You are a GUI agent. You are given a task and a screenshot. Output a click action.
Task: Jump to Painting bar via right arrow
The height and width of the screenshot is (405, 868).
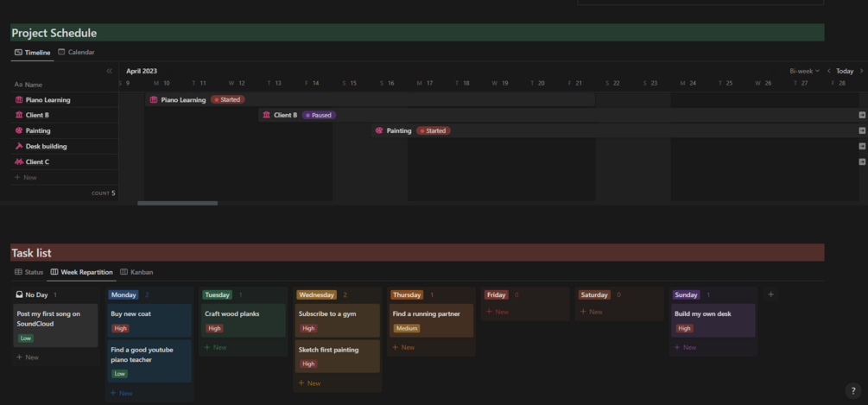tap(862, 130)
